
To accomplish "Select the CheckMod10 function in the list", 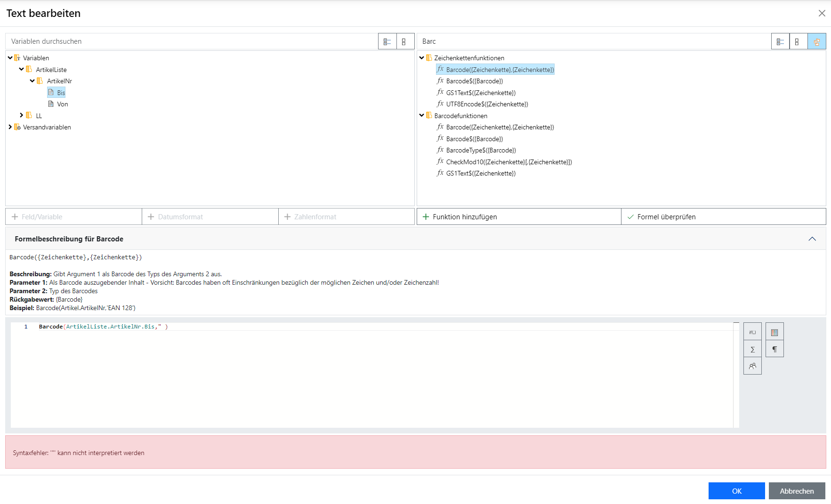I will (x=508, y=162).
